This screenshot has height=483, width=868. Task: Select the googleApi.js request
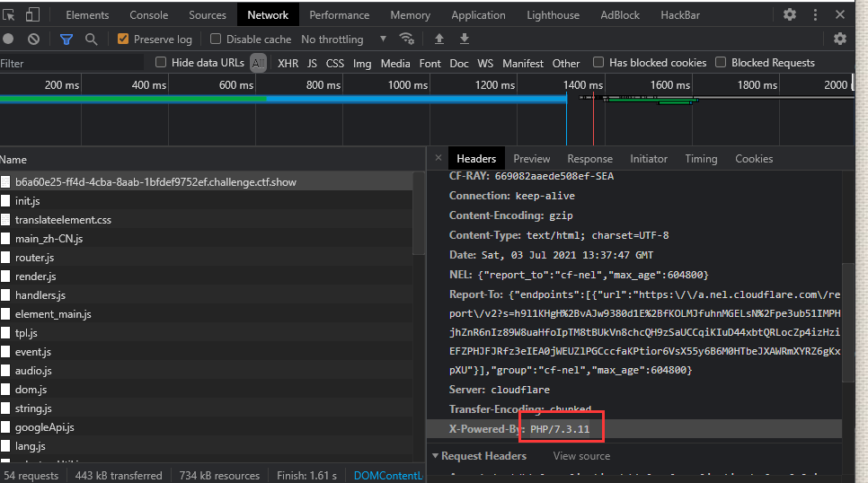point(206,427)
